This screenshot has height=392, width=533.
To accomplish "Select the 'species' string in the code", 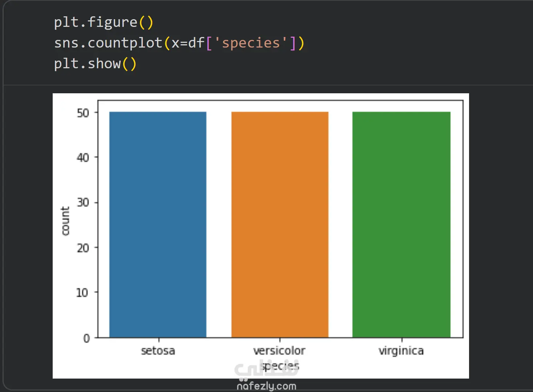I will point(251,43).
